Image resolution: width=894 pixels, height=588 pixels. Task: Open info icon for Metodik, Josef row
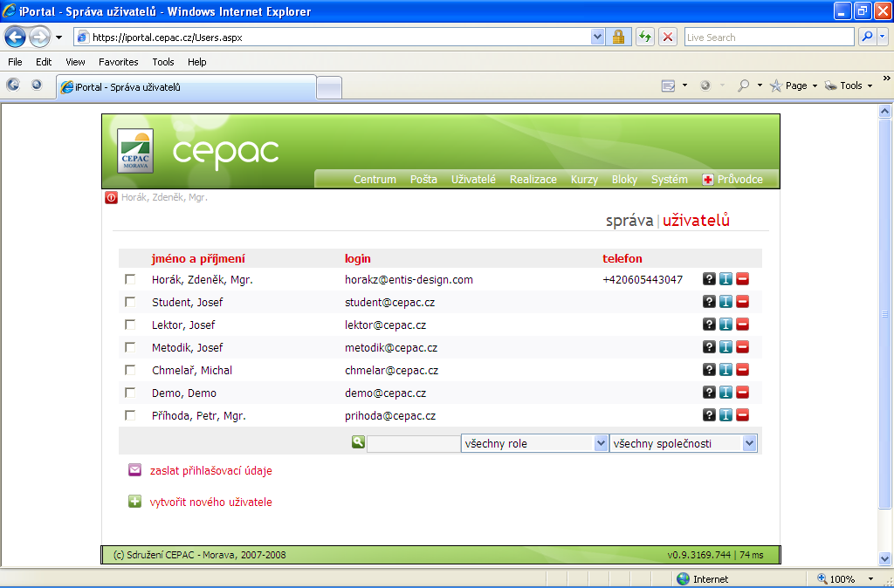coord(726,347)
